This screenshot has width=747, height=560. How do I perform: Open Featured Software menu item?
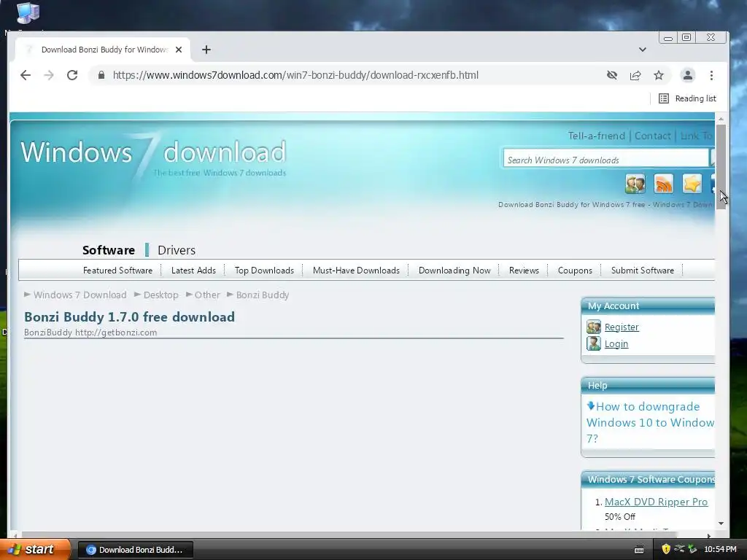click(117, 271)
